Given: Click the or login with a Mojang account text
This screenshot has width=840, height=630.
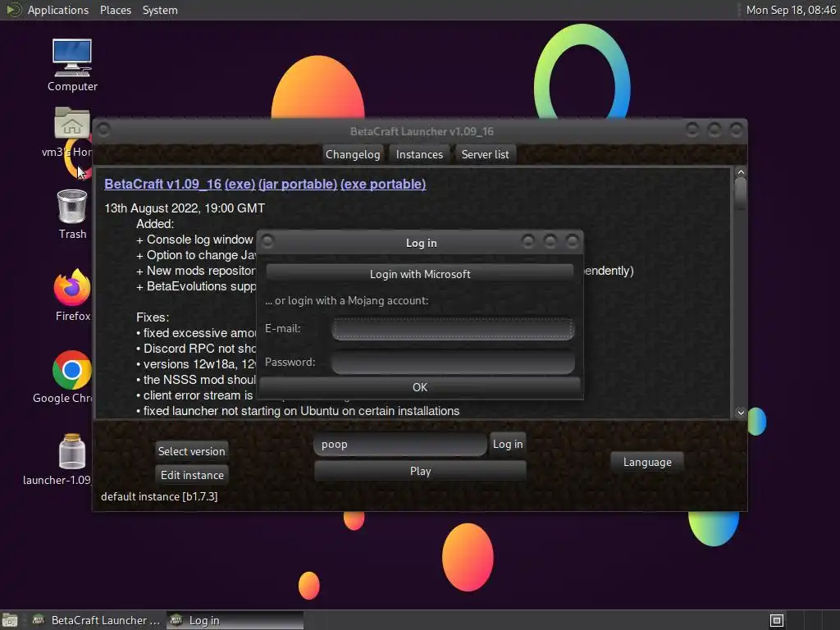Looking at the screenshot, I should [x=347, y=300].
